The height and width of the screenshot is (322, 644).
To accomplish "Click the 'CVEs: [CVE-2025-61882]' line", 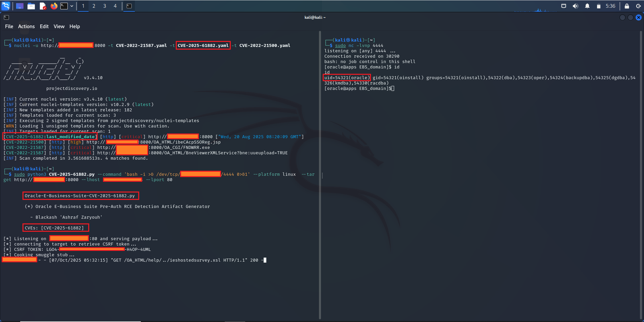I will tap(54, 228).
